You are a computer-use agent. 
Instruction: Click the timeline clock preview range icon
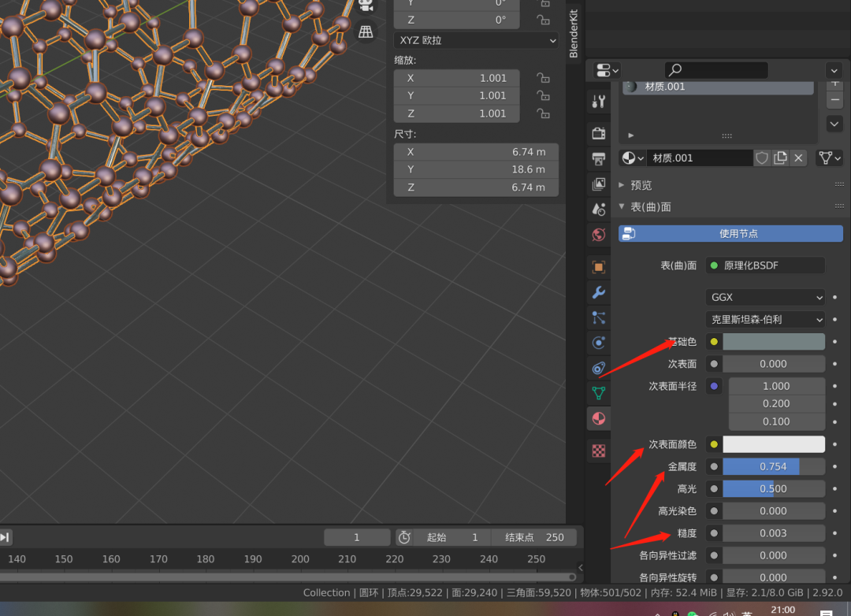(x=403, y=537)
